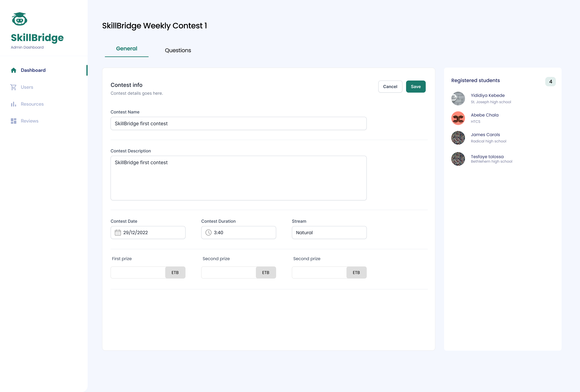This screenshot has width=580, height=392.
Task: Open the Contest Date field 29/12/2022
Action: pyautogui.click(x=148, y=232)
